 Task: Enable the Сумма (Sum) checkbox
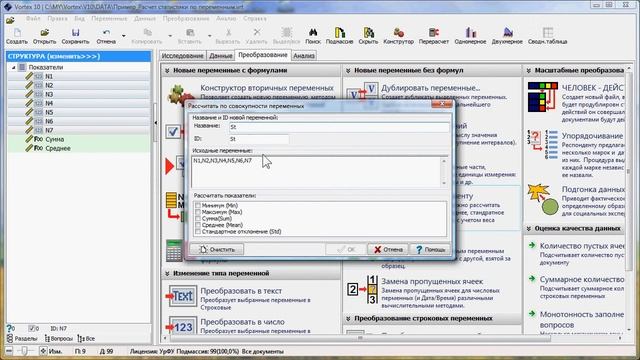198,219
